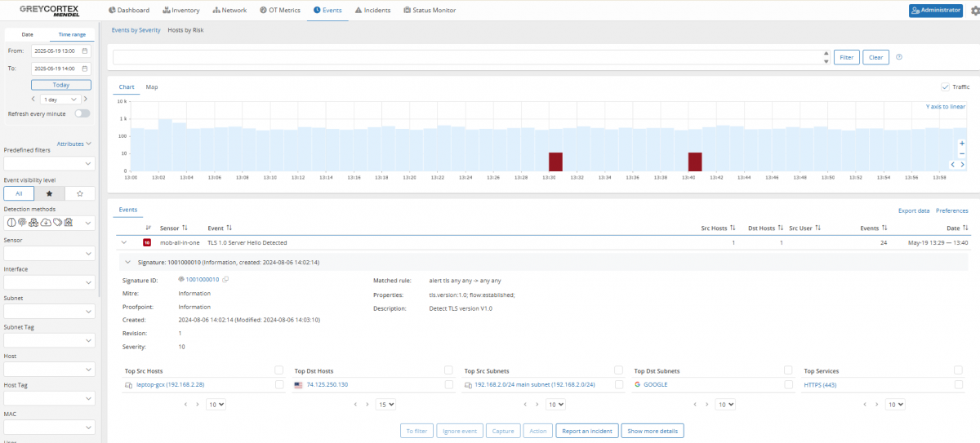Zoom out the chart with minus icon
The height and width of the screenshot is (443, 980).
pos(962,153)
